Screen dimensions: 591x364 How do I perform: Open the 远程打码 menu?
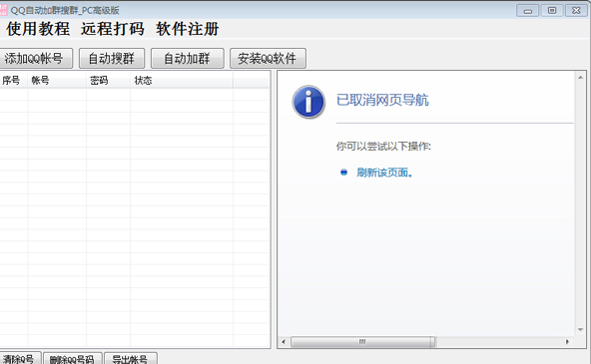pyautogui.click(x=113, y=29)
